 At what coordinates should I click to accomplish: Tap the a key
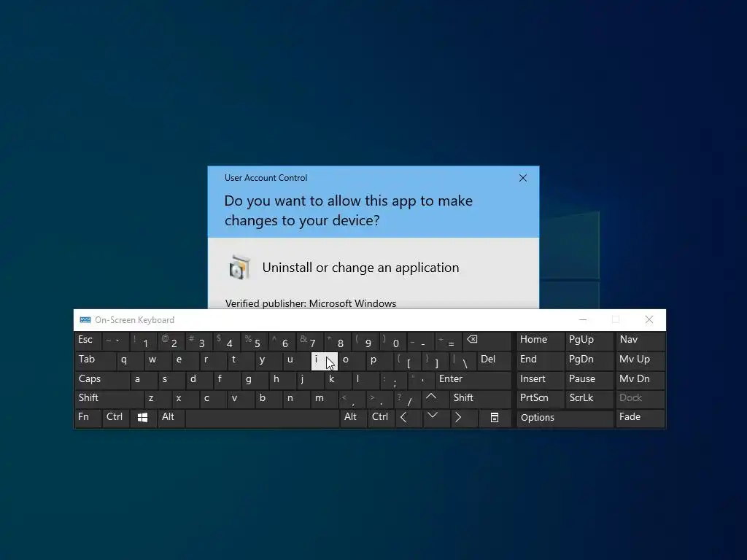[x=144, y=379]
